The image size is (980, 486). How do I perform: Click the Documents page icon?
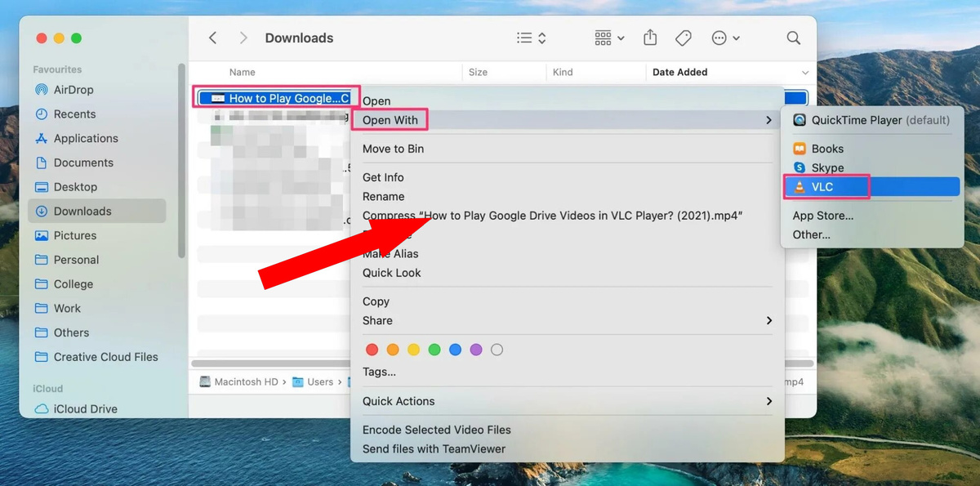click(42, 163)
